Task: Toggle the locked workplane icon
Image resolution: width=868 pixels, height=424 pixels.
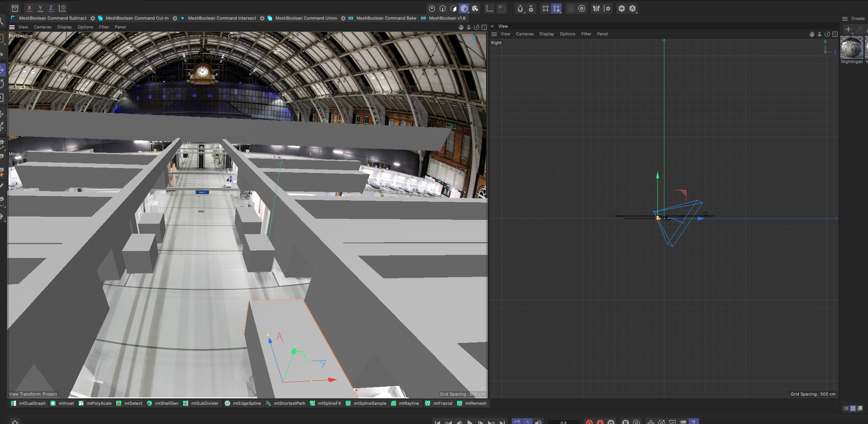Action: click(x=556, y=8)
